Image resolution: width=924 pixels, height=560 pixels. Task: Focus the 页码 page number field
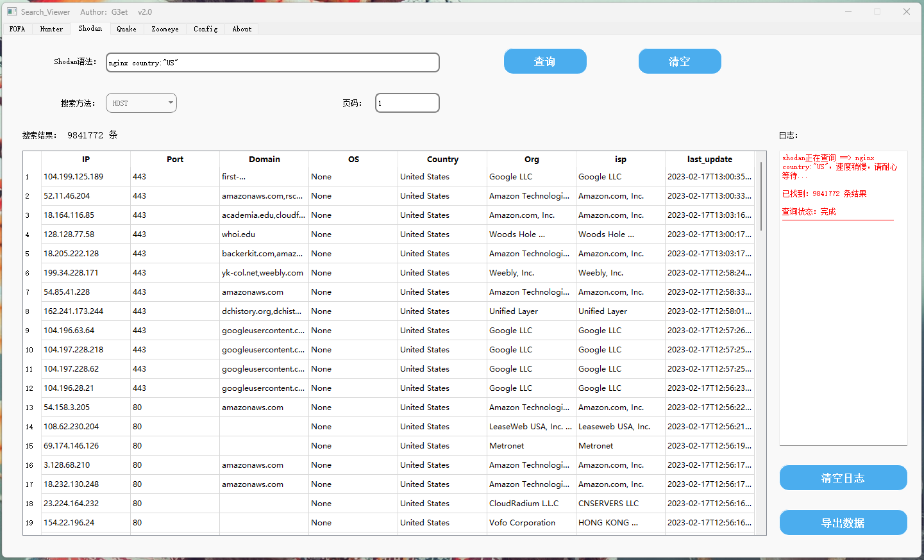point(407,103)
